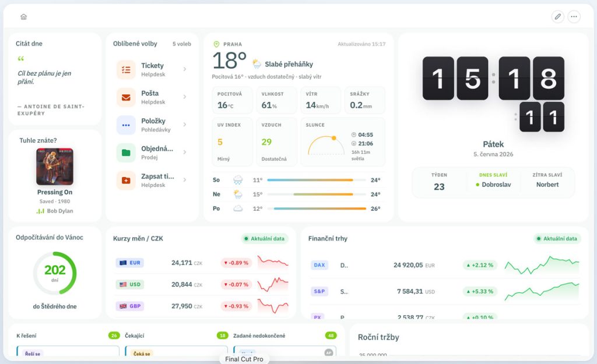Screen dimensions: 597x364
Task: Click the S&P +5.33 % change badge
Action: pyautogui.click(x=480, y=291)
